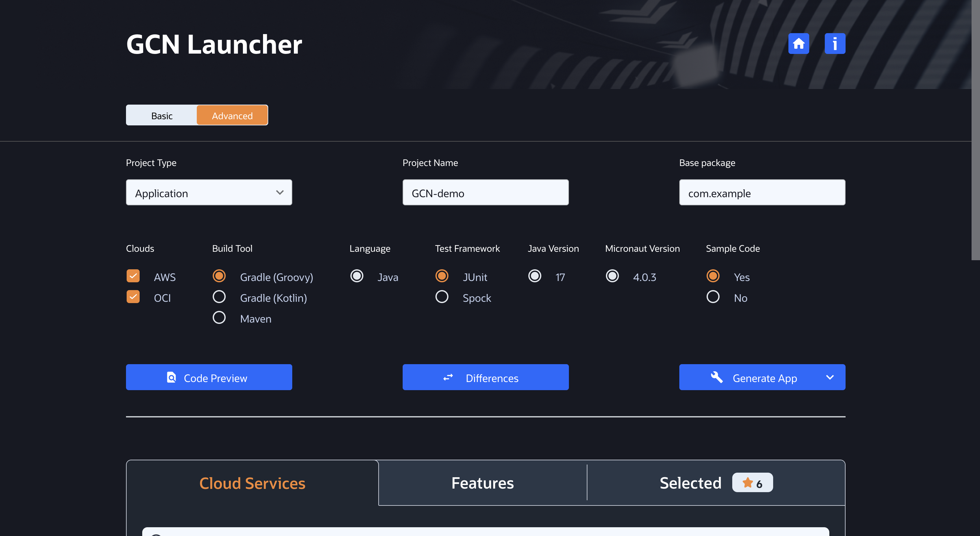Uncheck the AWS cloud option

click(x=133, y=276)
